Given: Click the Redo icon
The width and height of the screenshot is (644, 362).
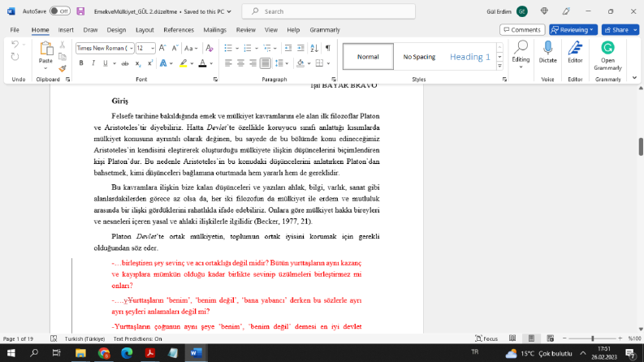Looking at the screenshot, I should 15,57.
